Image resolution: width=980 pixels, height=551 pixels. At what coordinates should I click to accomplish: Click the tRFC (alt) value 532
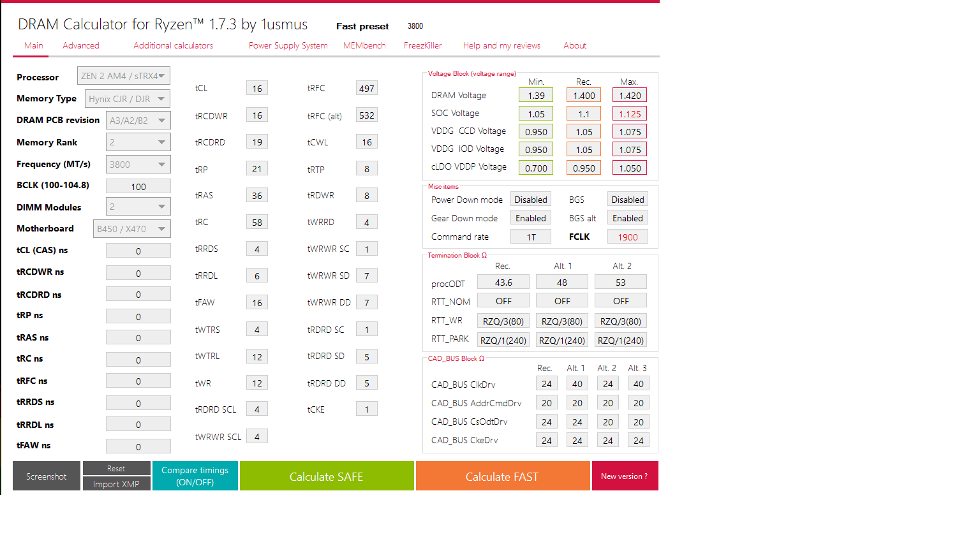pyautogui.click(x=367, y=115)
